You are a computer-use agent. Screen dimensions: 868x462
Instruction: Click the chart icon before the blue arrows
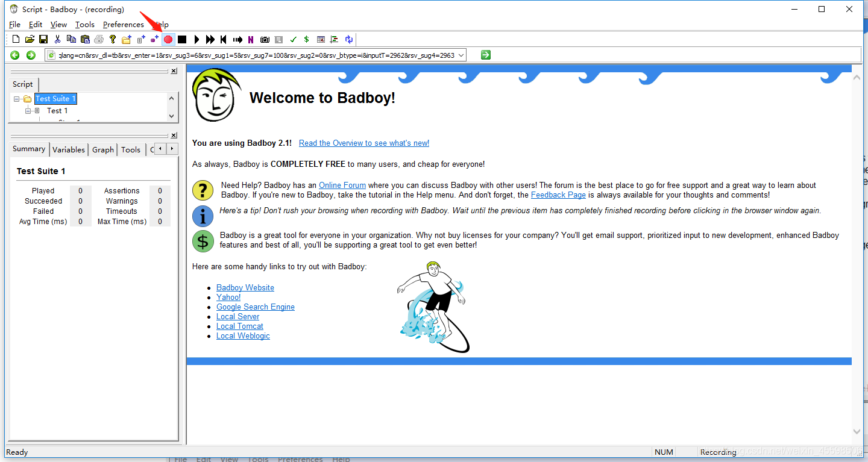pos(335,39)
